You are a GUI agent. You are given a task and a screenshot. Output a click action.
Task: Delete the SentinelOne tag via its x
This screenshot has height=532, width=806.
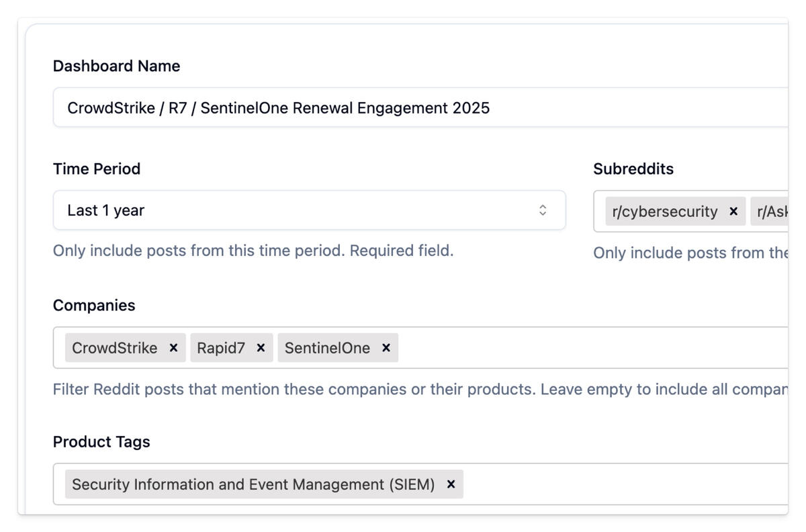(386, 348)
